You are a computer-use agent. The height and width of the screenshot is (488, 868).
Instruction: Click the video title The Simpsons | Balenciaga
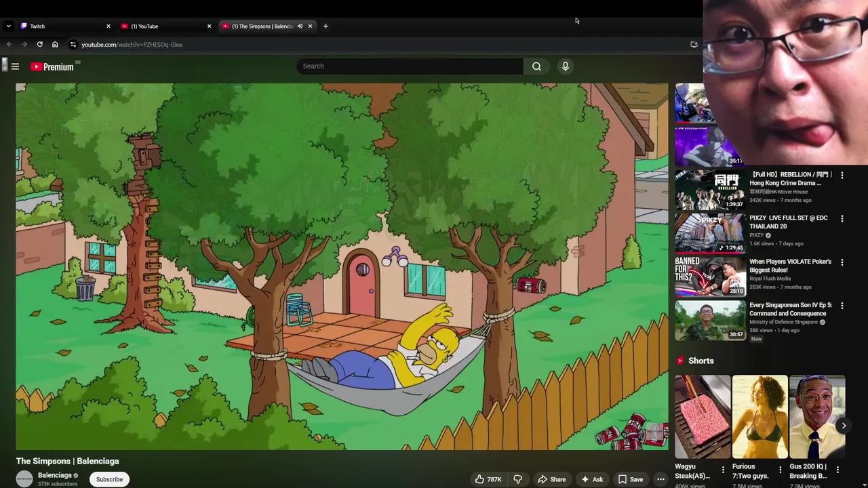click(x=68, y=461)
